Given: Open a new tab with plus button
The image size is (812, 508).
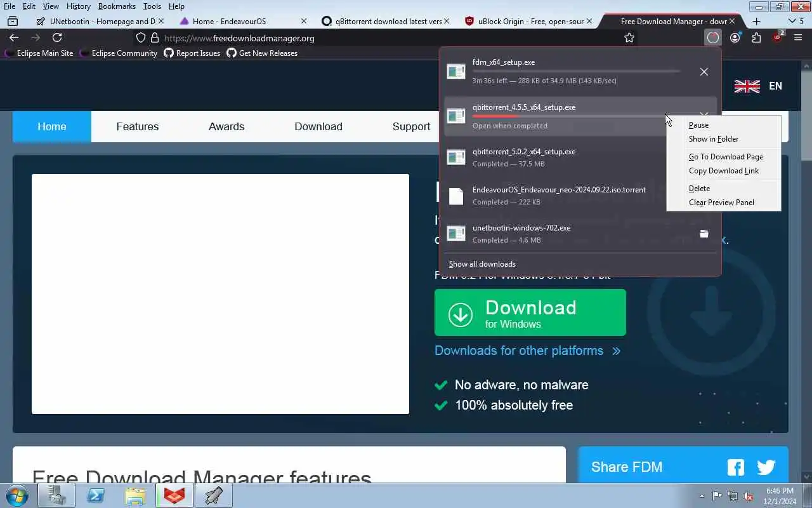Looking at the screenshot, I should tap(756, 21).
